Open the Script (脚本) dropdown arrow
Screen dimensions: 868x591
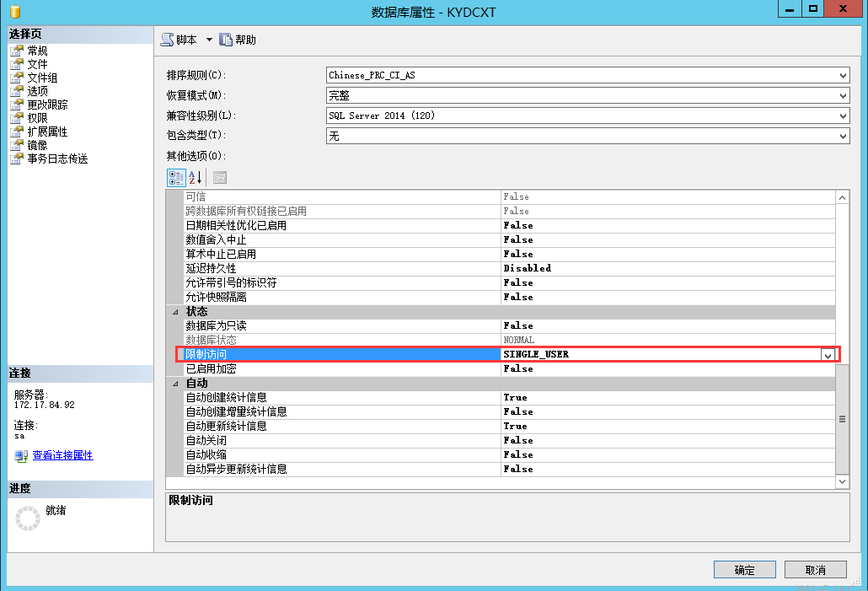(x=209, y=40)
